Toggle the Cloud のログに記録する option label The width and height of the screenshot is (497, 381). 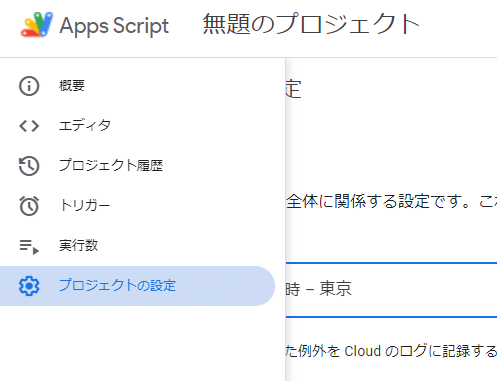click(391, 351)
